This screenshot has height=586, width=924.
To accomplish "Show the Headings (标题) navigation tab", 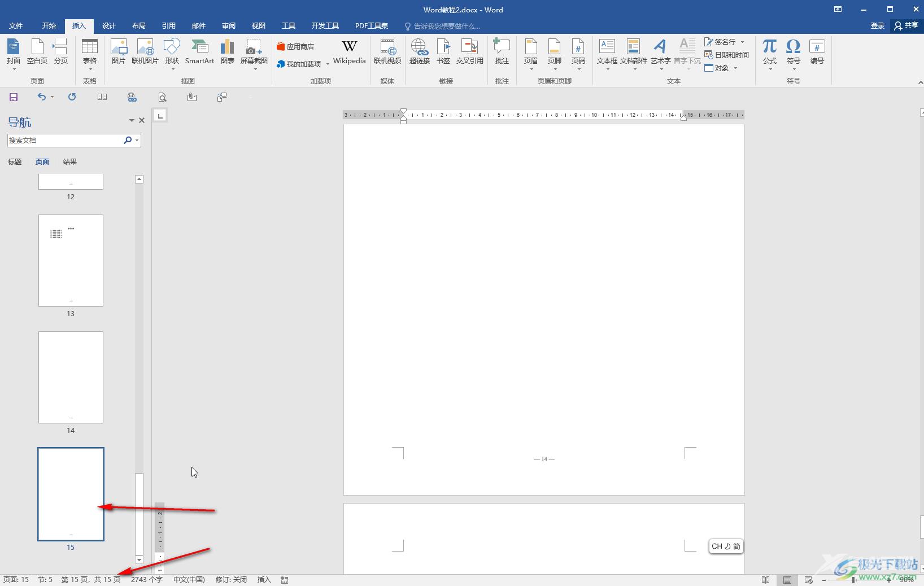I will (15, 161).
